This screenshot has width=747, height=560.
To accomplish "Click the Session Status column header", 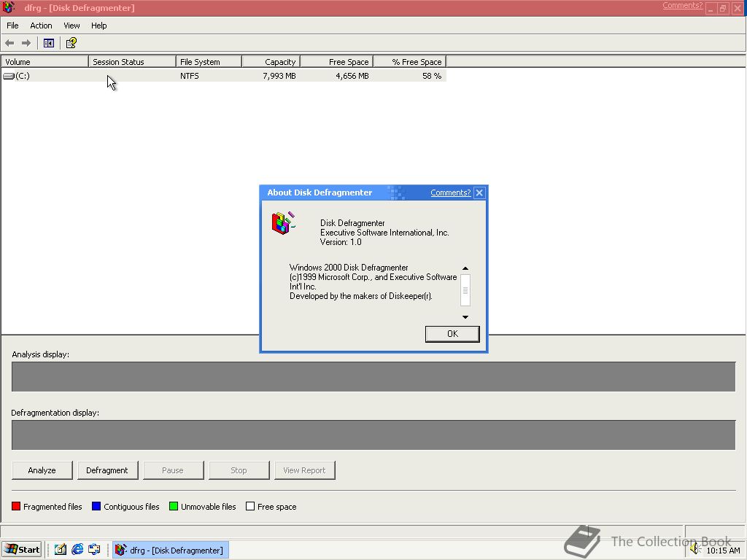I will (x=132, y=62).
